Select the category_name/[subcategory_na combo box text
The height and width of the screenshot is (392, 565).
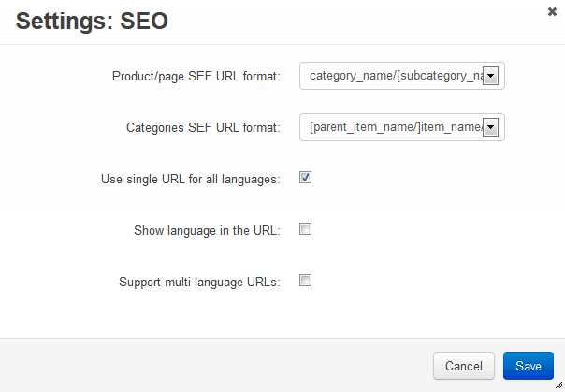(397, 76)
